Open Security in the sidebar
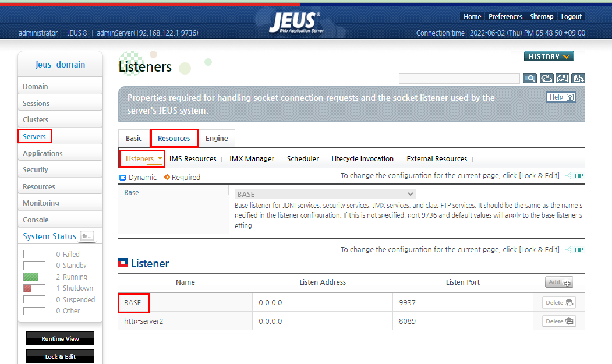Screen dimensions: 612x364 tap(60, 169)
